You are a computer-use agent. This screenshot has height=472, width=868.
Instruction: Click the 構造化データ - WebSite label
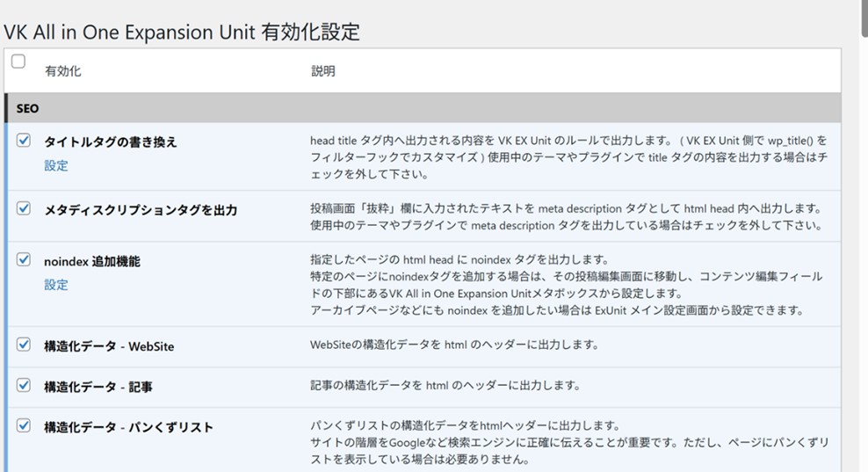click(x=109, y=346)
